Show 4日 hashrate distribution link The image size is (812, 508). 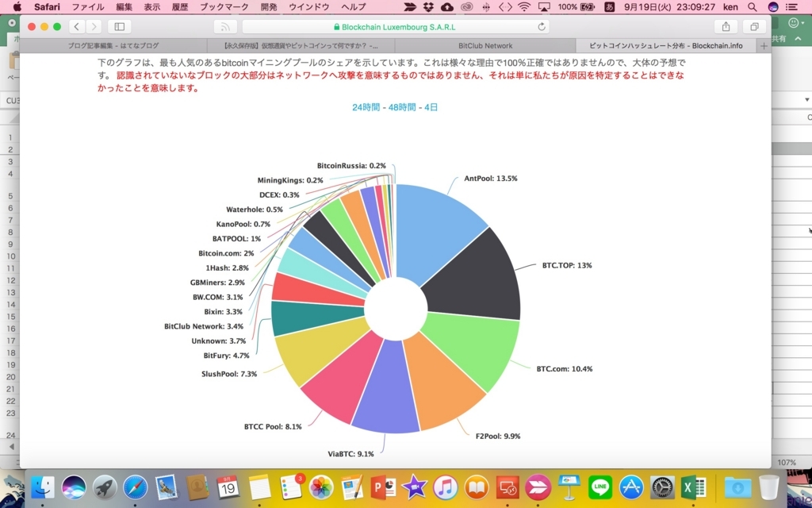coord(431,107)
